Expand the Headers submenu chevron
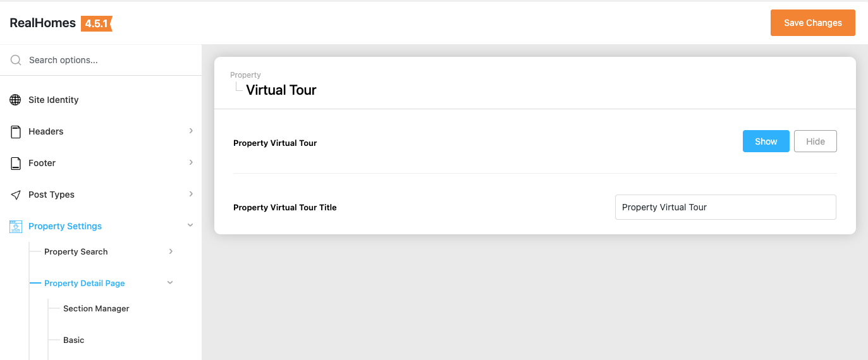Viewport: 868px width, 360px height. [x=191, y=131]
